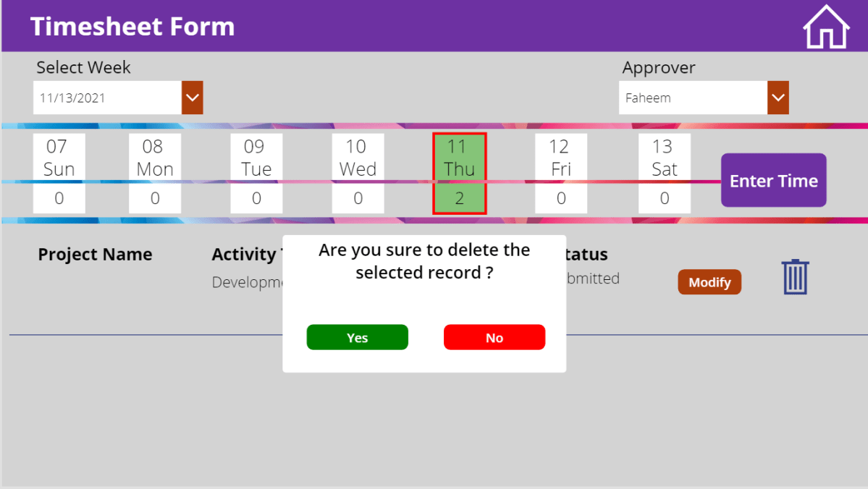Confirm deletion by clicking Yes
Screen dimensions: 868x489
pos(357,337)
